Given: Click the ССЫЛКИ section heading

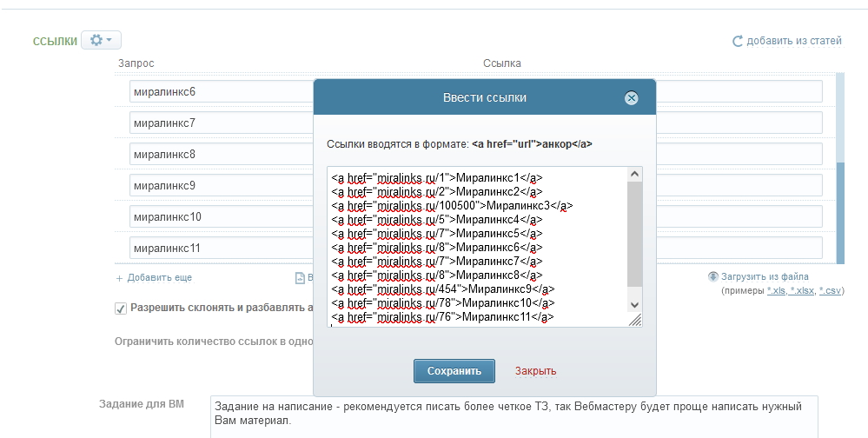Looking at the screenshot, I should tap(56, 42).
